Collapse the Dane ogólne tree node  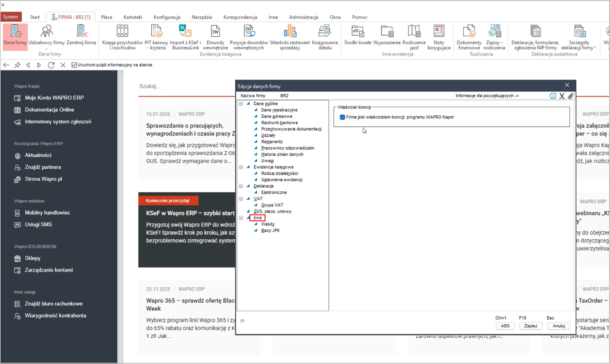click(x=241, y=104)
